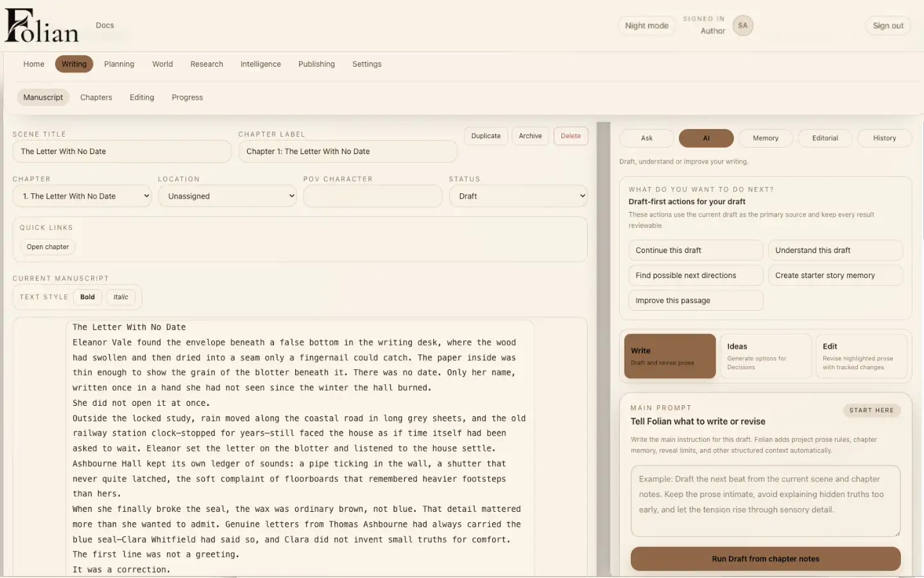Select the Writing tab
The height and width of the screenshot is (578, 924).
point(74,64)
